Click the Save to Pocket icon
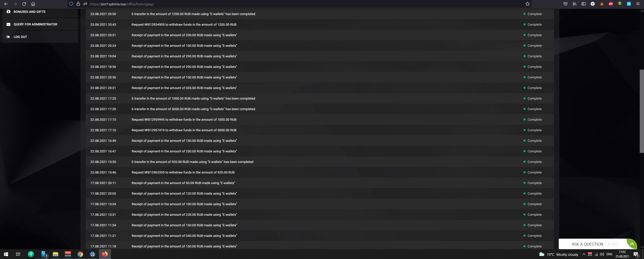 566,4
